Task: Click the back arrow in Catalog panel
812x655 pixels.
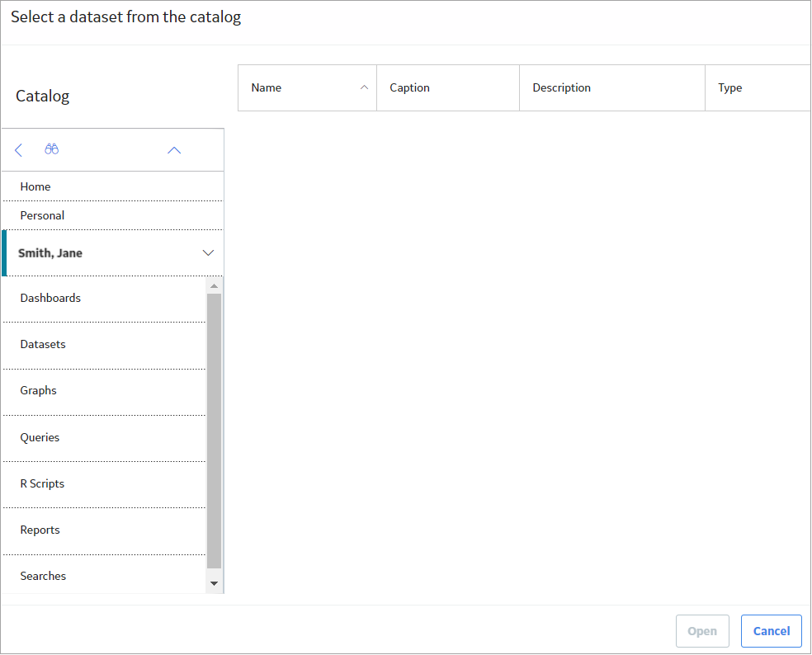Action: click(19, 150)
